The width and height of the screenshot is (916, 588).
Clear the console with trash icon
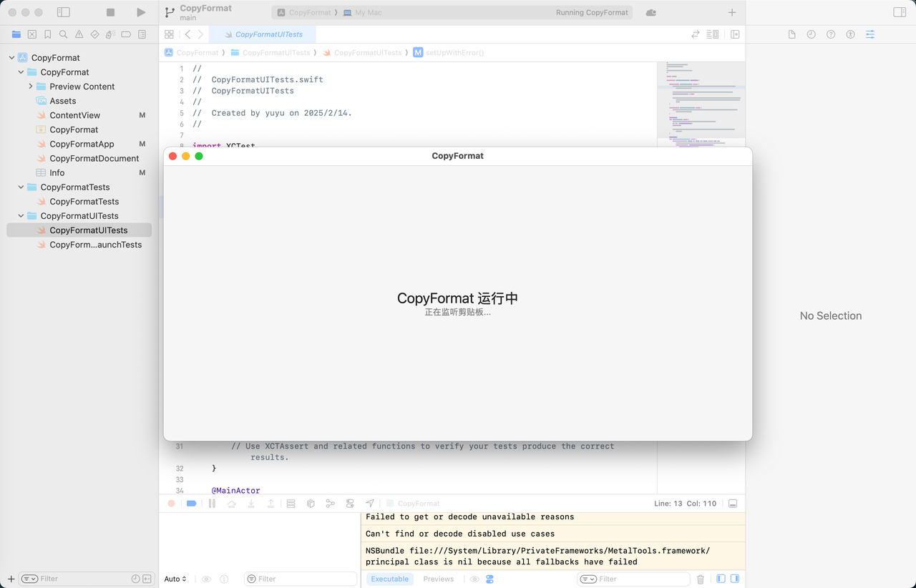[701, 579]
